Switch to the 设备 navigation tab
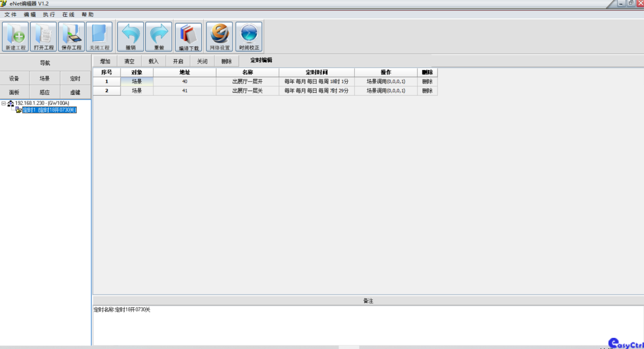 click(14, 78)
